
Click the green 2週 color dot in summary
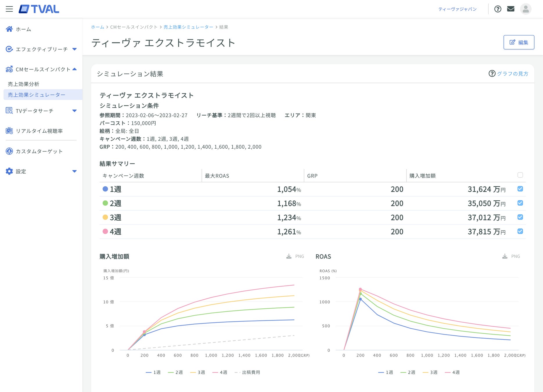105,203
